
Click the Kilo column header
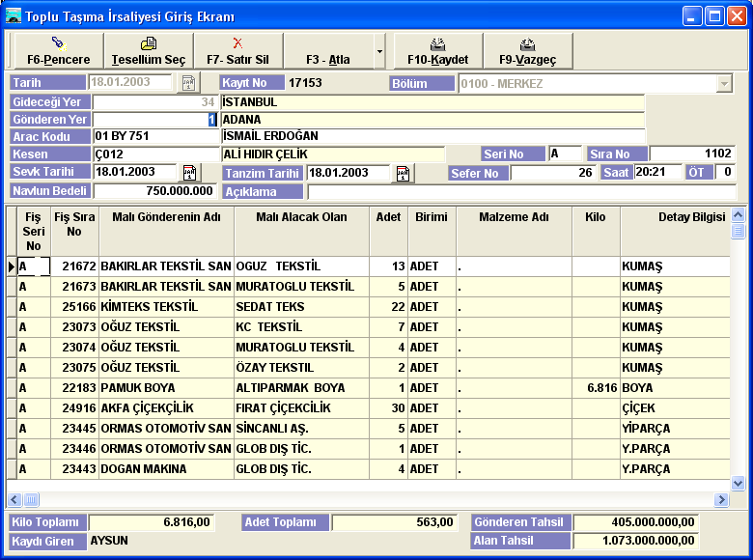click(x=596, y=231)
